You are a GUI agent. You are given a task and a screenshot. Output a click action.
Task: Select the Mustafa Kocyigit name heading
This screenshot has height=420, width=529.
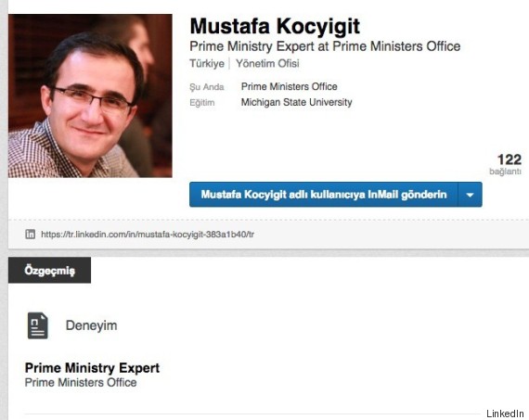(275, 26)
